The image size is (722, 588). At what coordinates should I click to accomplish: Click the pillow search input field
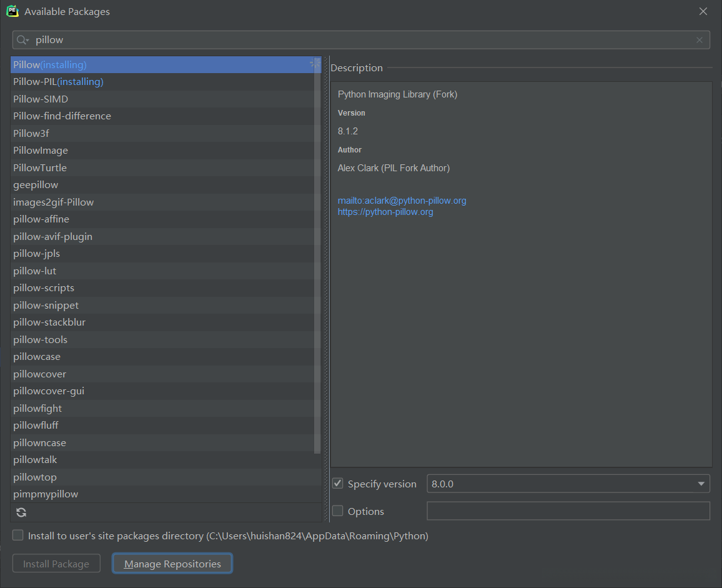click(x=361, y=40)
